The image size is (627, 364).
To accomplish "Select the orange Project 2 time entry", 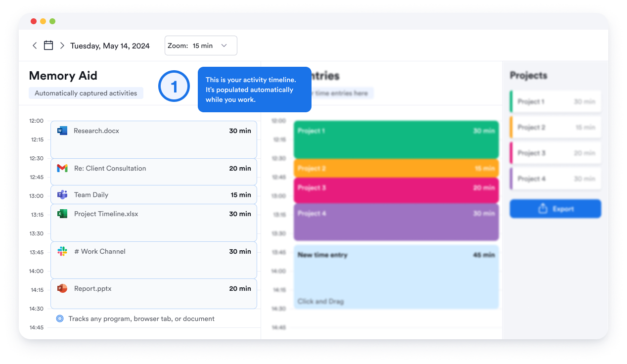I will click(x=396, y=168).
